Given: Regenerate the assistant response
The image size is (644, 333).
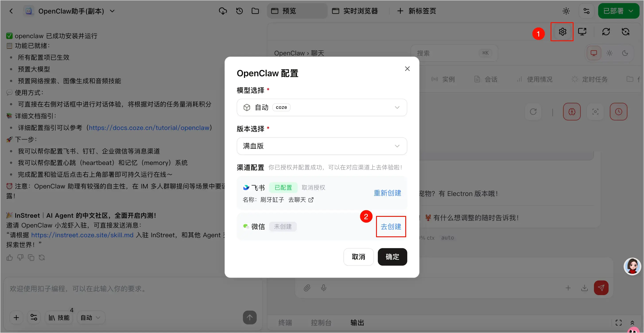Looking at the screenshot, I should (42, 257).
